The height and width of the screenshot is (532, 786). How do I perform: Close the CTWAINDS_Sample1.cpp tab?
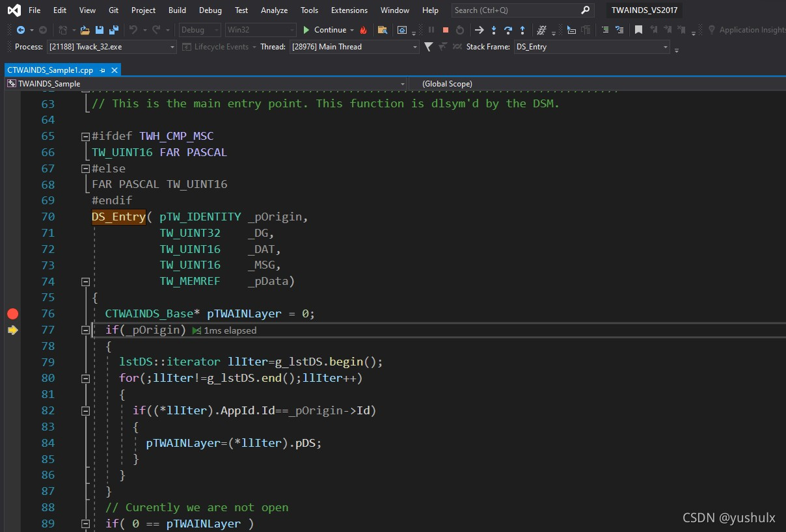coord(115,70)
